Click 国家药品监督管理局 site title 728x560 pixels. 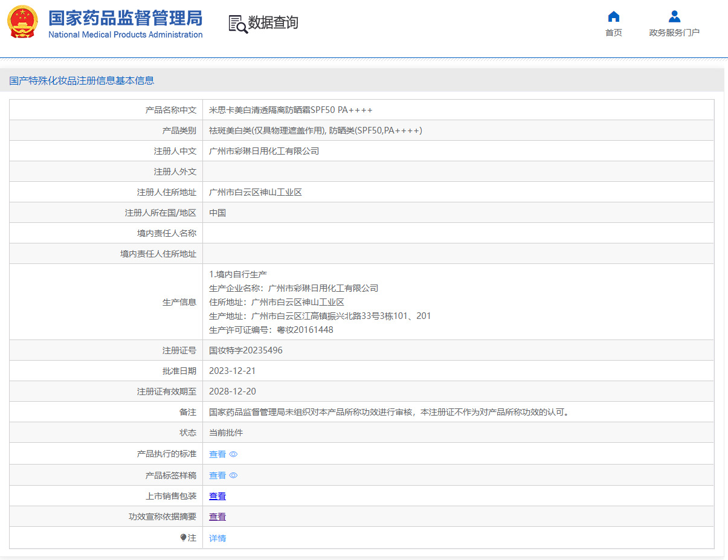[x=125, y=17]
